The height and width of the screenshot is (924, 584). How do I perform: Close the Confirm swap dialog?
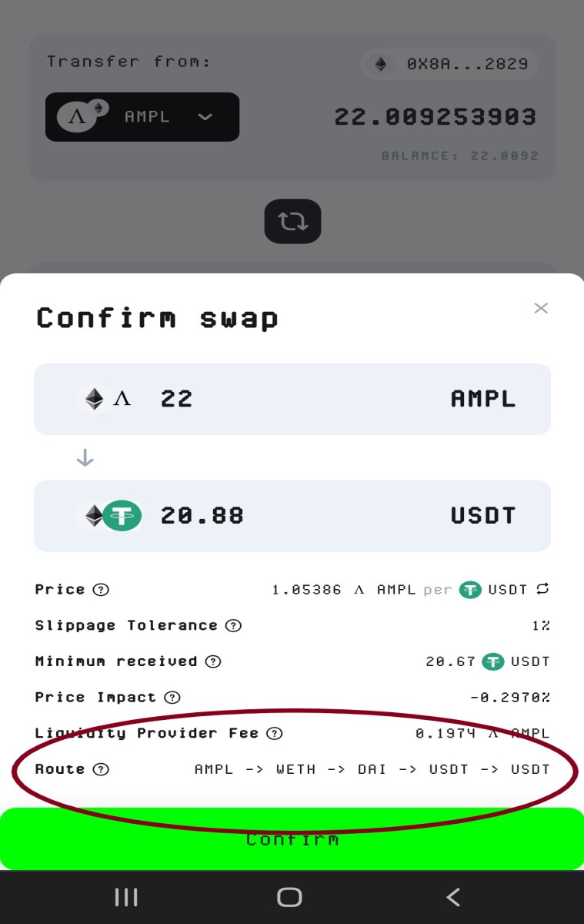(541, 308)
